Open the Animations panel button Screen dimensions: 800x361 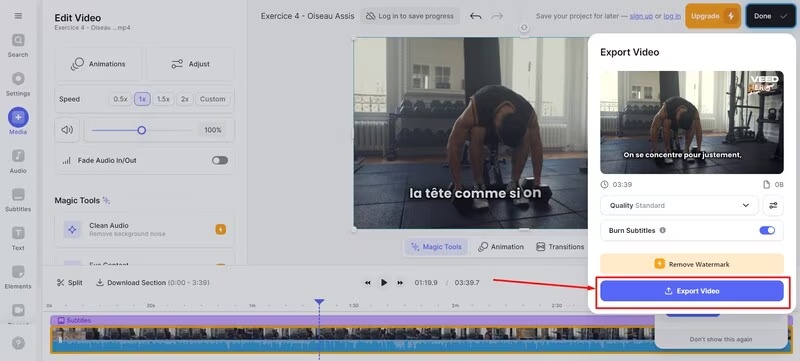98,64
